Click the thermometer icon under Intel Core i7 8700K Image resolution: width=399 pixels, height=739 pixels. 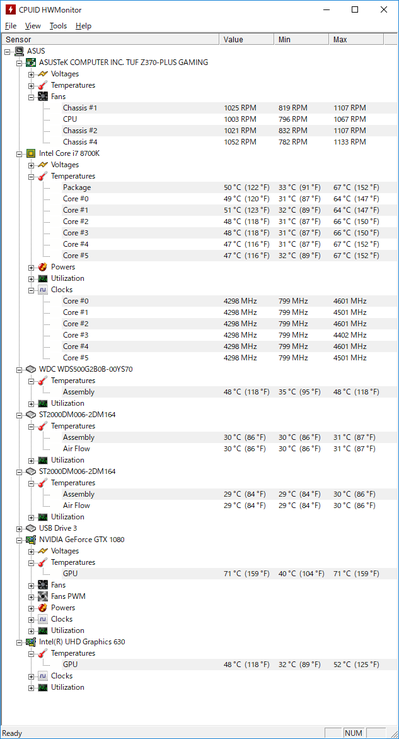coord(43,176)
